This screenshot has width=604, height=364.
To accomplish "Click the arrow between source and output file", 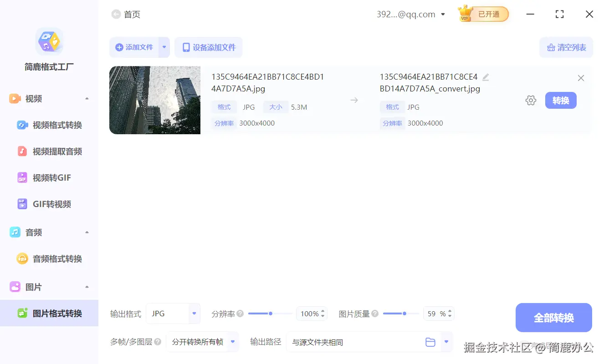I will click(354, 101).
